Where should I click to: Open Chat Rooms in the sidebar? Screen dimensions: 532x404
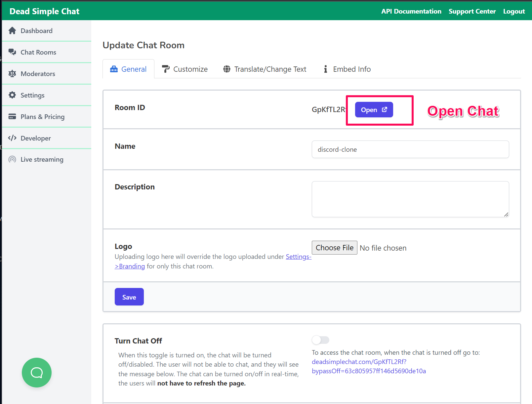[x=47, y=52]
